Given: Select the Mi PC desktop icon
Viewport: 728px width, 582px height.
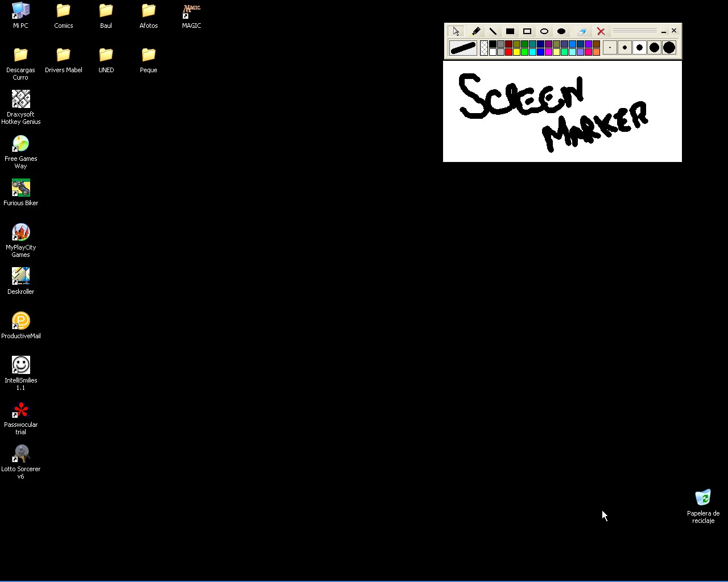Looking at the screenshot, I should coord(20,15).
